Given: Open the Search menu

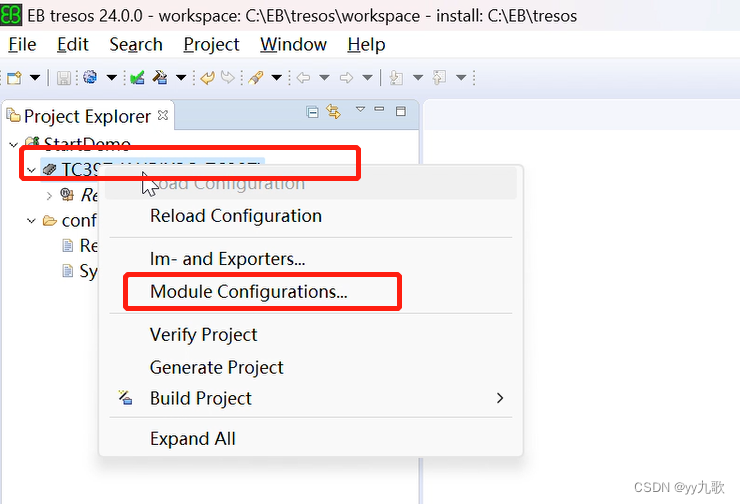Looking at the screenshot, I should (136, 44).
